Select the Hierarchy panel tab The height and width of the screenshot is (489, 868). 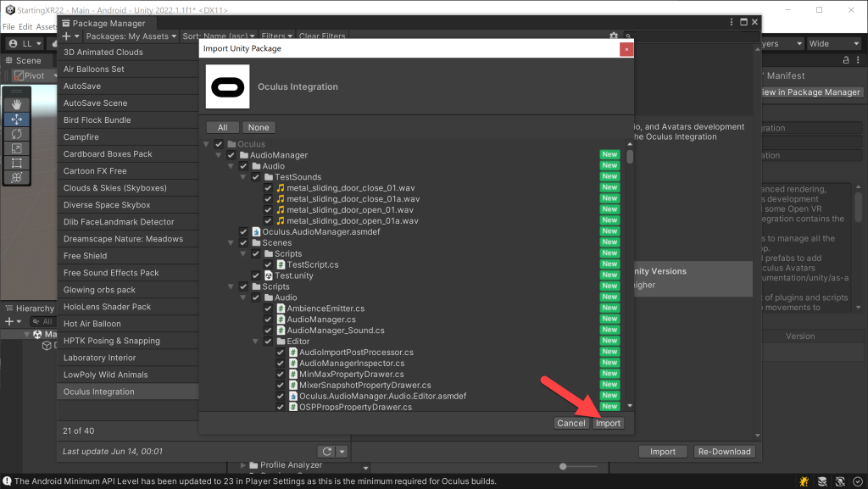[x=30, y=308]
